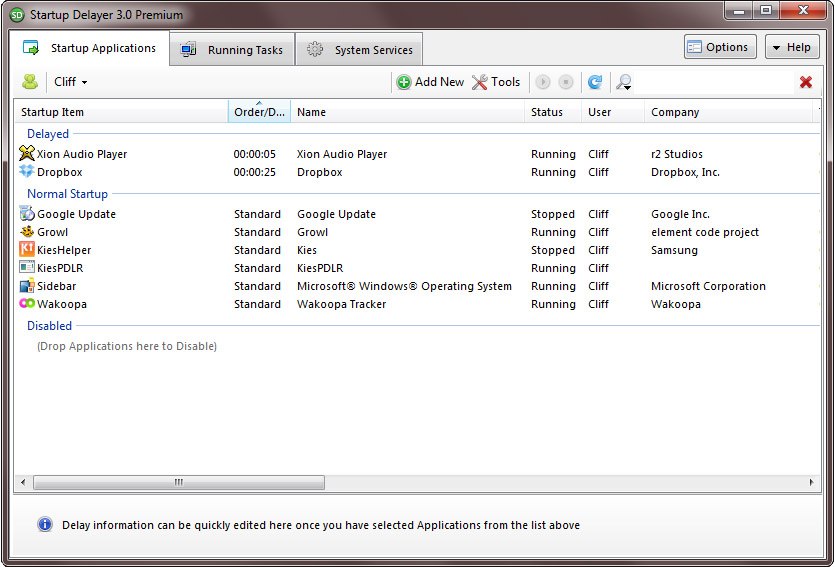This screenshot has height=567, width=835.
Task: Click the red X clear search icon
Action: click(x=806, y=82)
